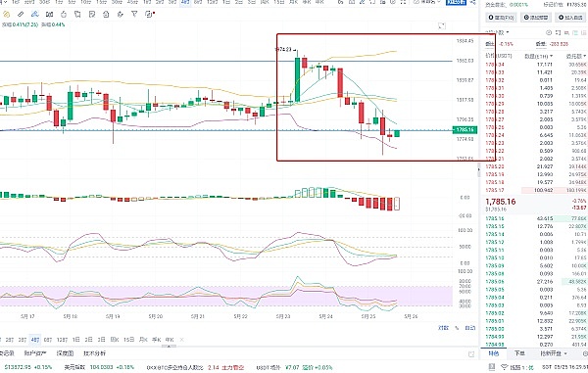Click the bracket frame icon in order book header
Image resolution: width=588 pixels, height=373 pixels.
(558, 32)
